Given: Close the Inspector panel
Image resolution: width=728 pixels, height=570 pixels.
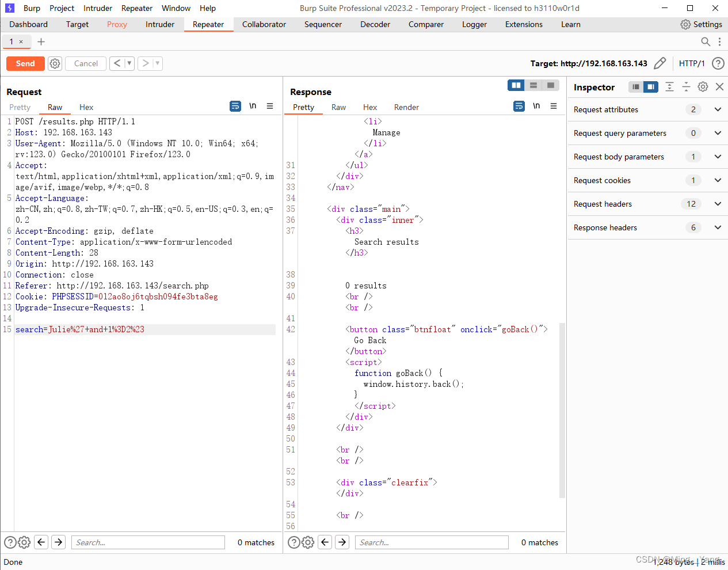Looking at the screenshot, I should coord(719,87).
